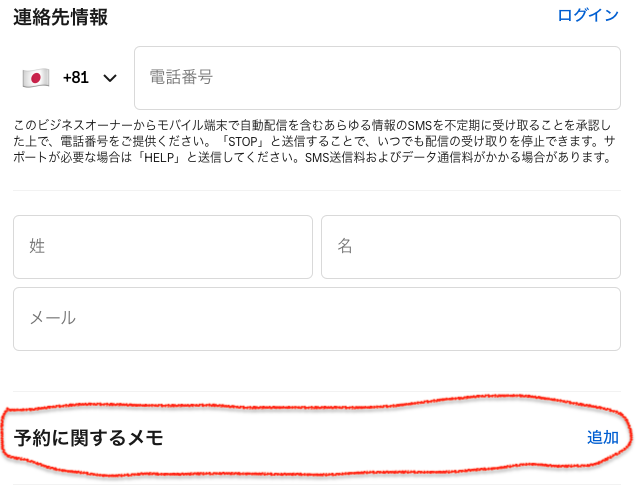
Task: Expand the chevron next to +81
Action: coord(110,78)
